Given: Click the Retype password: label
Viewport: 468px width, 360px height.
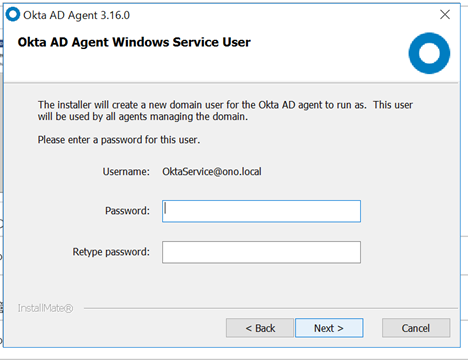Looking at the screenshot, I should [x=111, y=252].
